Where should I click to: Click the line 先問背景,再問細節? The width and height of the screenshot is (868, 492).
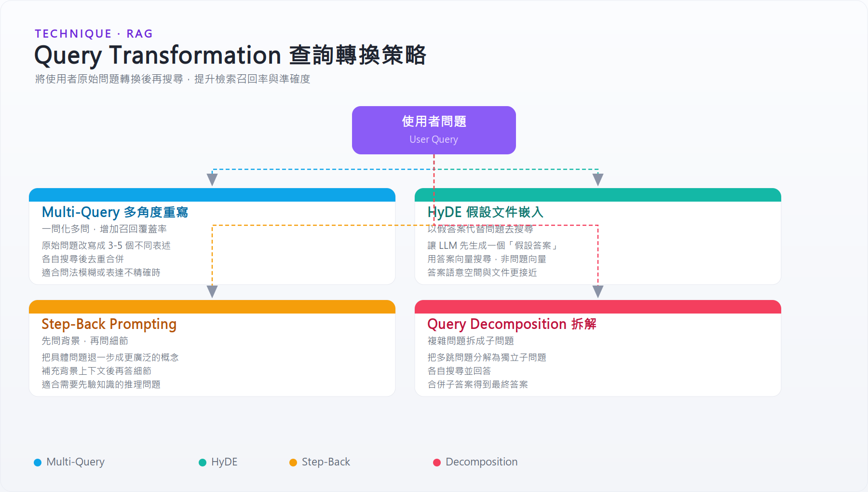point(85,341)
